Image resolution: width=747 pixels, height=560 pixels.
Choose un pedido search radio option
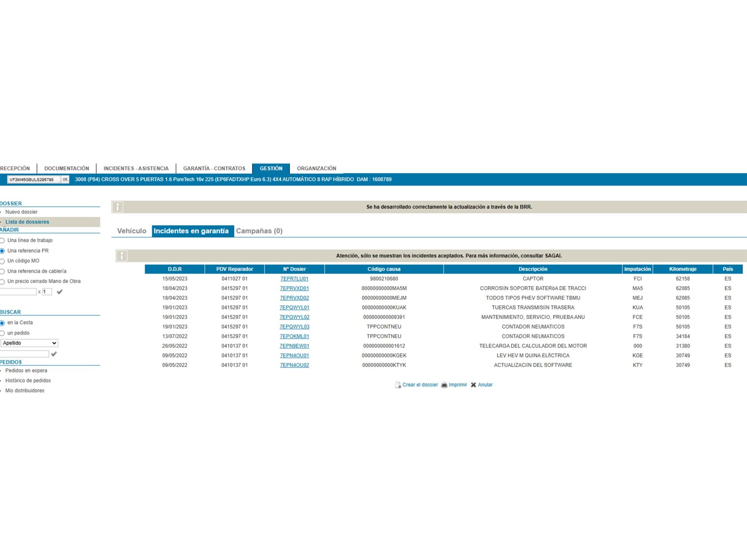pos(2,333)
